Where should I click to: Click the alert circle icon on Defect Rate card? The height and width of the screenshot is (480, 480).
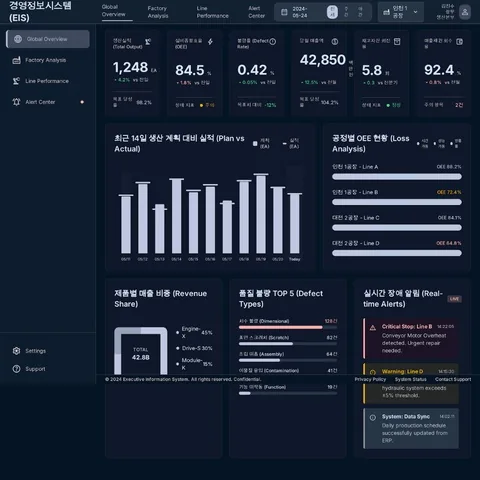(273, 42)
